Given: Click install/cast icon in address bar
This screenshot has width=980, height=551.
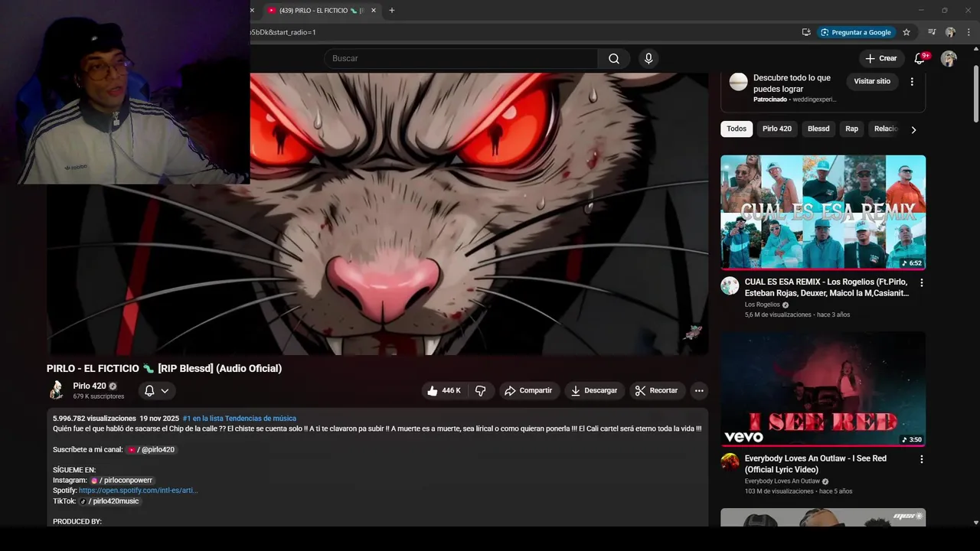Looking at the screenshot, I should pos(806,32).
